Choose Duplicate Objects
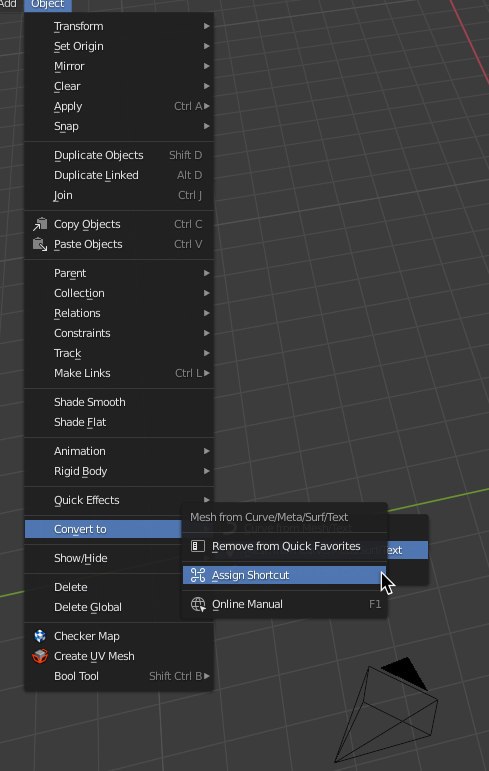489x771 pixels. [119, 155]
